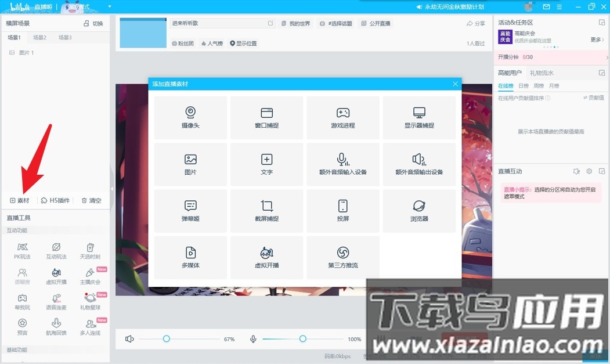Select the 摄像头 camera source

coord(190,117)
